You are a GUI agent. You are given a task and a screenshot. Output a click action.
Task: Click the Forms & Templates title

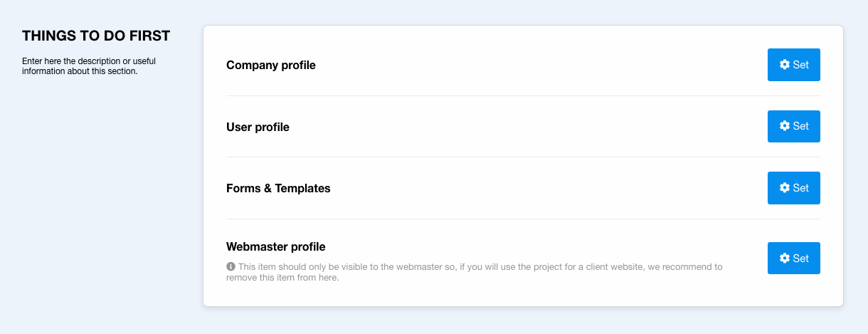[x=278, y=189]
